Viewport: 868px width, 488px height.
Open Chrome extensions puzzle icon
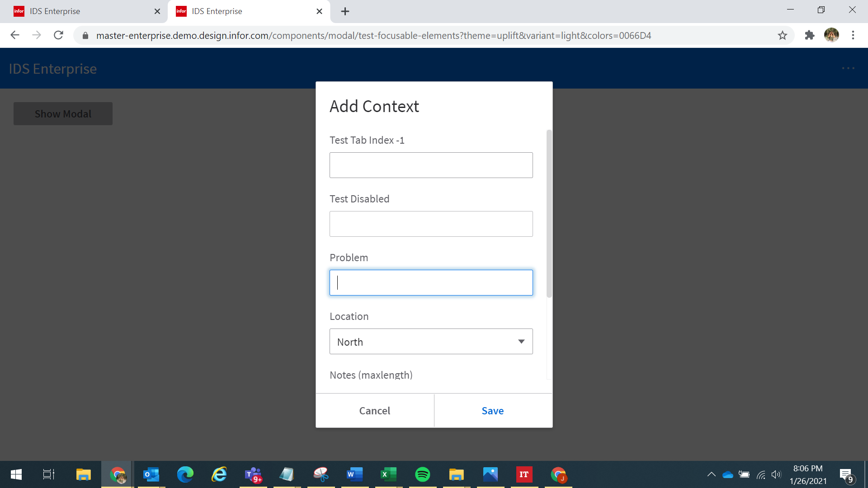(x=809, y=35)
